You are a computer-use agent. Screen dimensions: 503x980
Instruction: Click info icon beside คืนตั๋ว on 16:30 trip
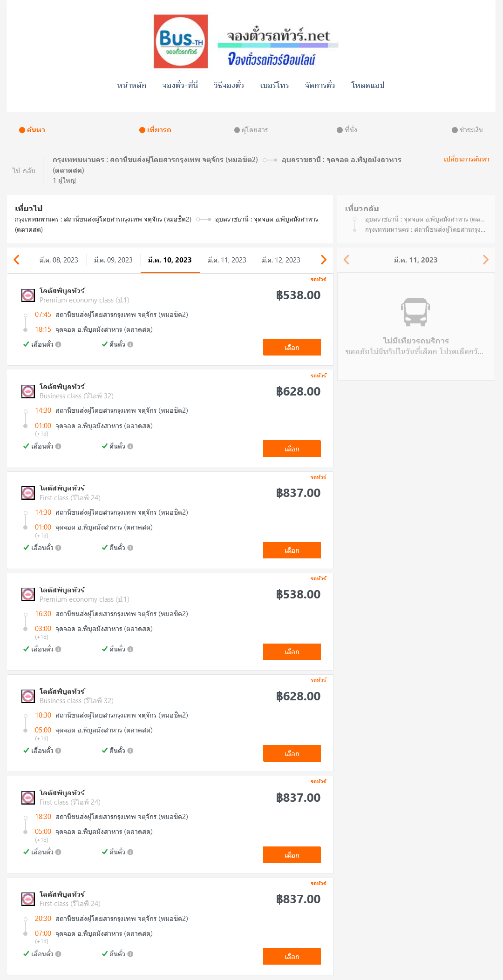(130, 649)
